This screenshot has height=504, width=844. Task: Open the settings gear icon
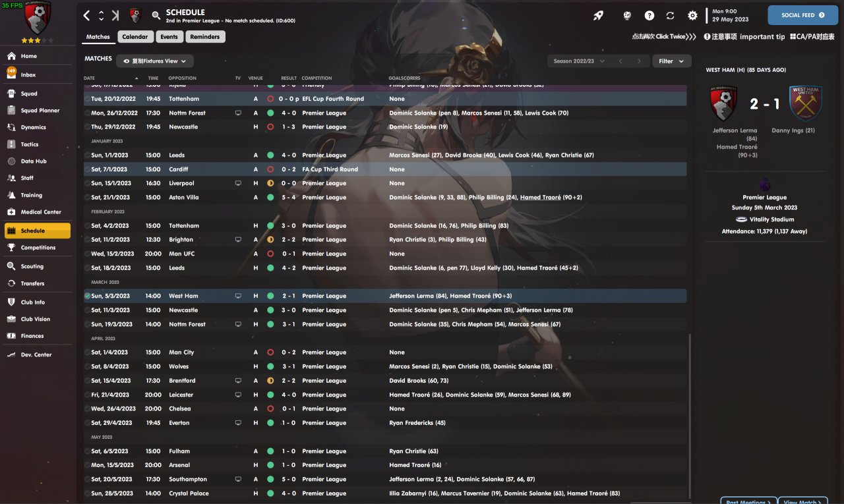click(x=692, y=15)
